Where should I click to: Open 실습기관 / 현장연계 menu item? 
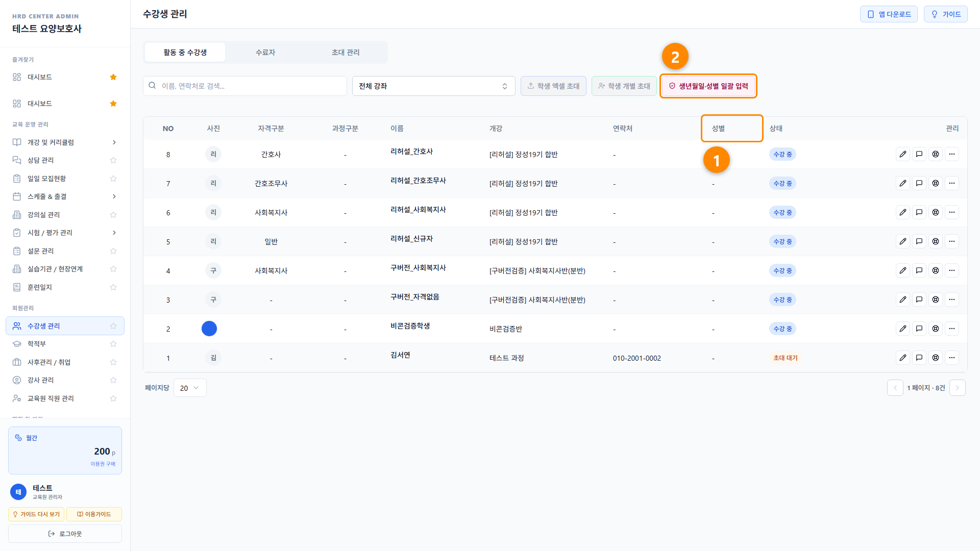(55, 269)
